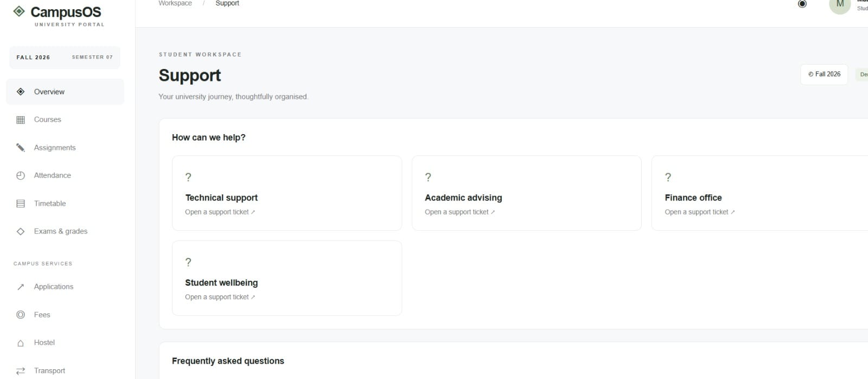
Task: Click the question mark icon above Technical support
Action: (x=188, y=177)
